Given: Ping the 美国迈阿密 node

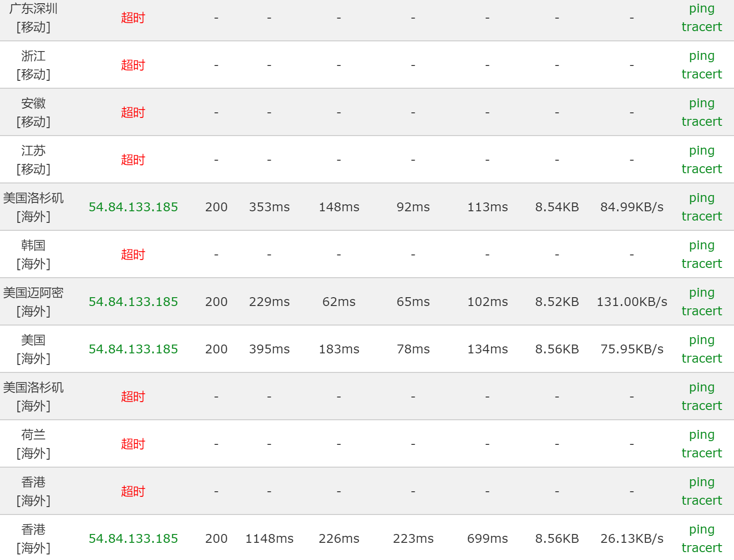Looking at the screenshot, I should (x=701, y=293).
